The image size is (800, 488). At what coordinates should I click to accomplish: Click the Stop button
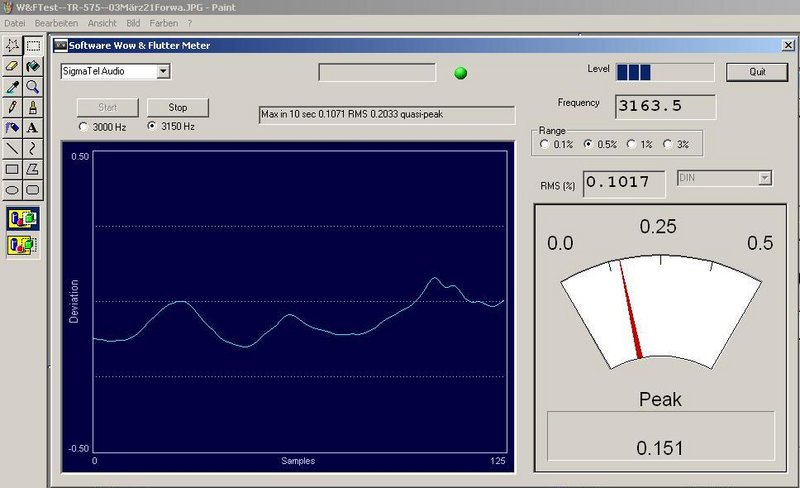click(178, 108)
